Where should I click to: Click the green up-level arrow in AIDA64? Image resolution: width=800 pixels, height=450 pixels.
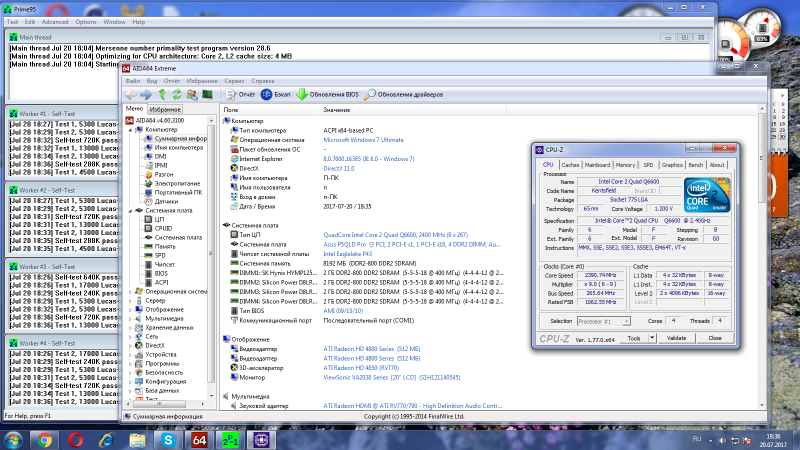[162, 94]
